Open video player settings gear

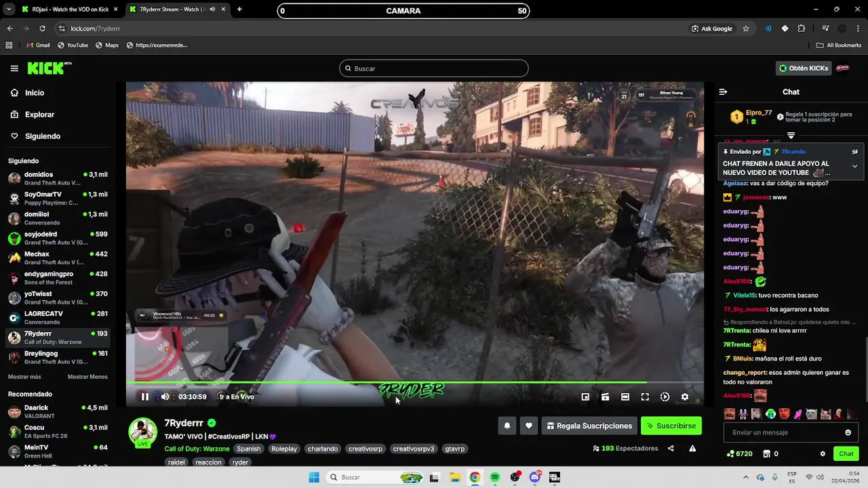click(x=685, y=396)
